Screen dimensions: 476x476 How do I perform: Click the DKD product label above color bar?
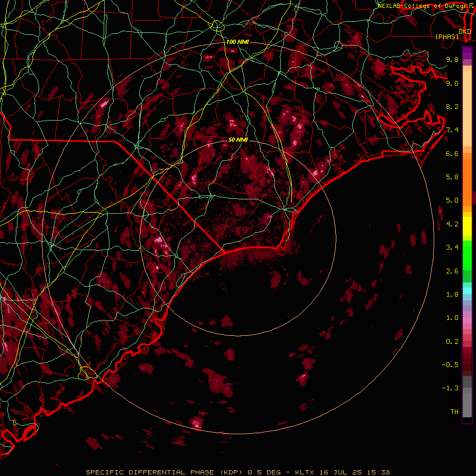tap(465, 31)
